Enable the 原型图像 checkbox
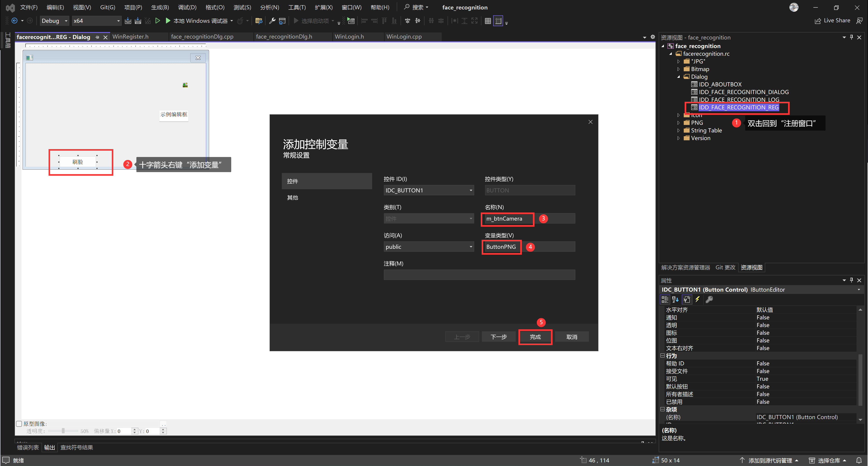 click(x=19, y=424)
